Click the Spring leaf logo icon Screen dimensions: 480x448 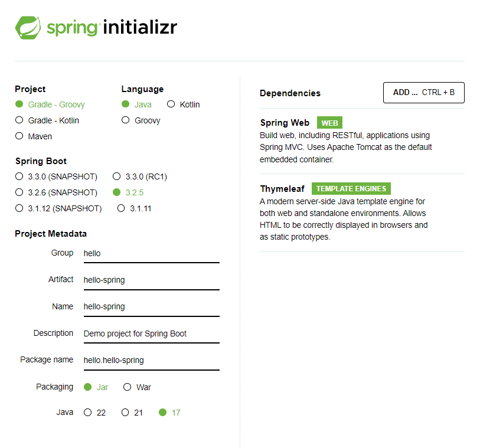click(28, 28)
